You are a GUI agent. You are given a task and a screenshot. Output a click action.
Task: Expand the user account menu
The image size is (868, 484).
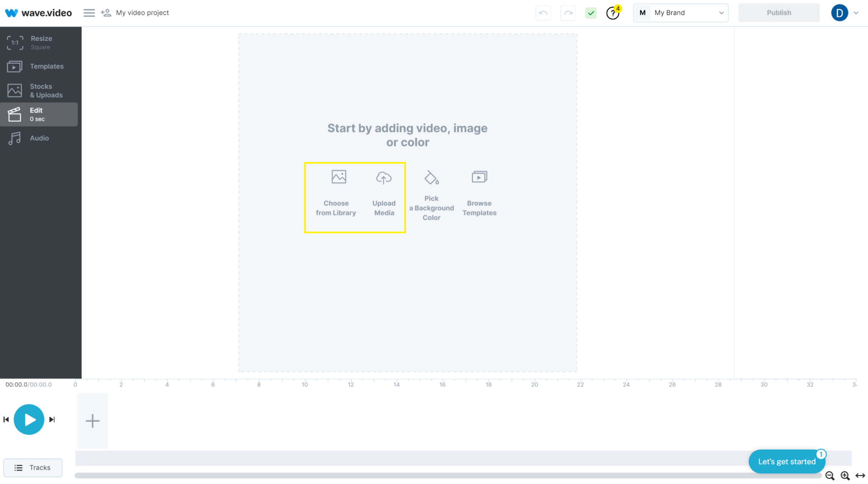tap(856, 13)
